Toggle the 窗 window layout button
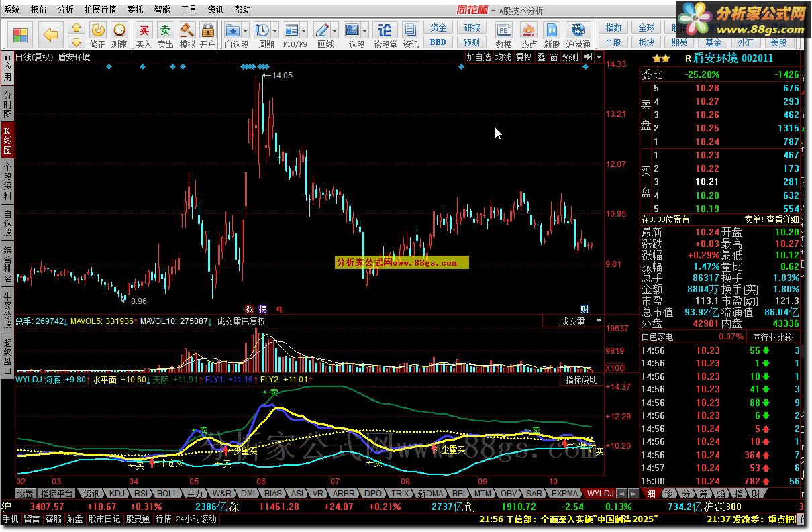The height and width of the screenshot is (532, 812). (x=554, y=58)
